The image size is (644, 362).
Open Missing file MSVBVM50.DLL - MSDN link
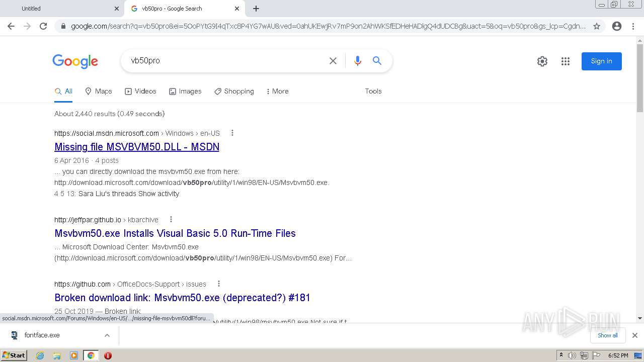pos(137,147)
